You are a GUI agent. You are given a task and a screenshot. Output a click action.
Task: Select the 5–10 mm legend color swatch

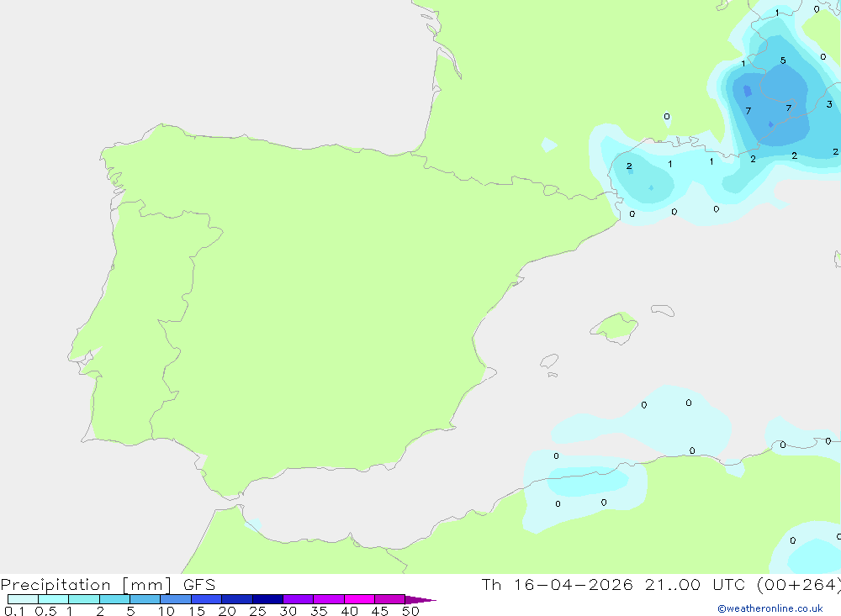pyautogui.click(x=145, y=599)
